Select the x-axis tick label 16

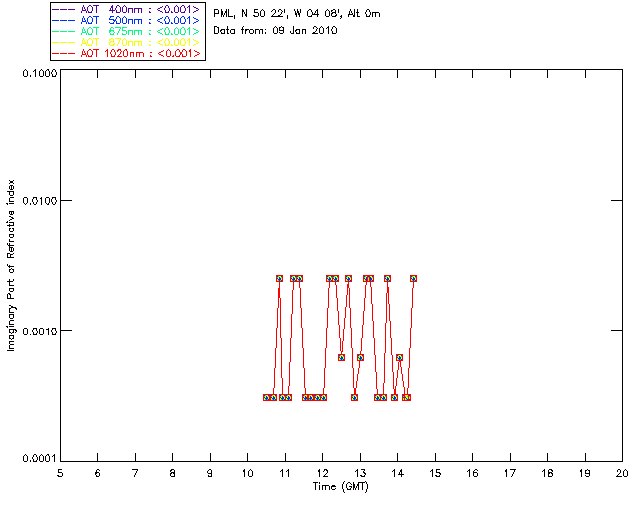click(x=472, y=473)
